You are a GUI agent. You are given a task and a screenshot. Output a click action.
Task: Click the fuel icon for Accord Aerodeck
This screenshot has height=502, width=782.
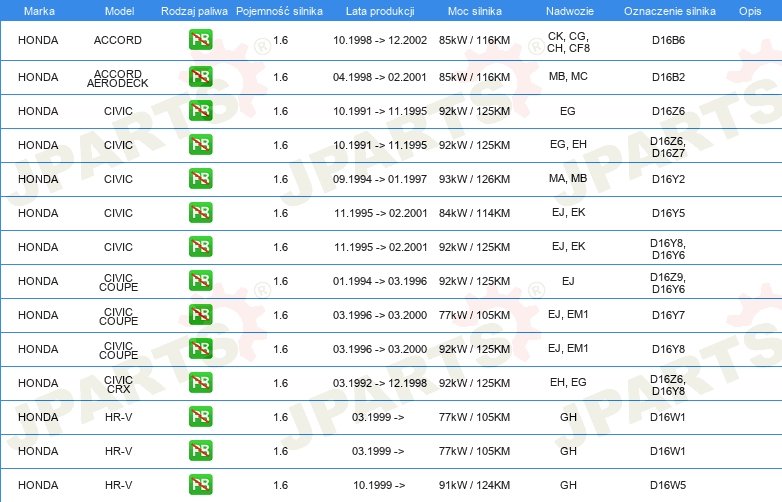point(200,77)
